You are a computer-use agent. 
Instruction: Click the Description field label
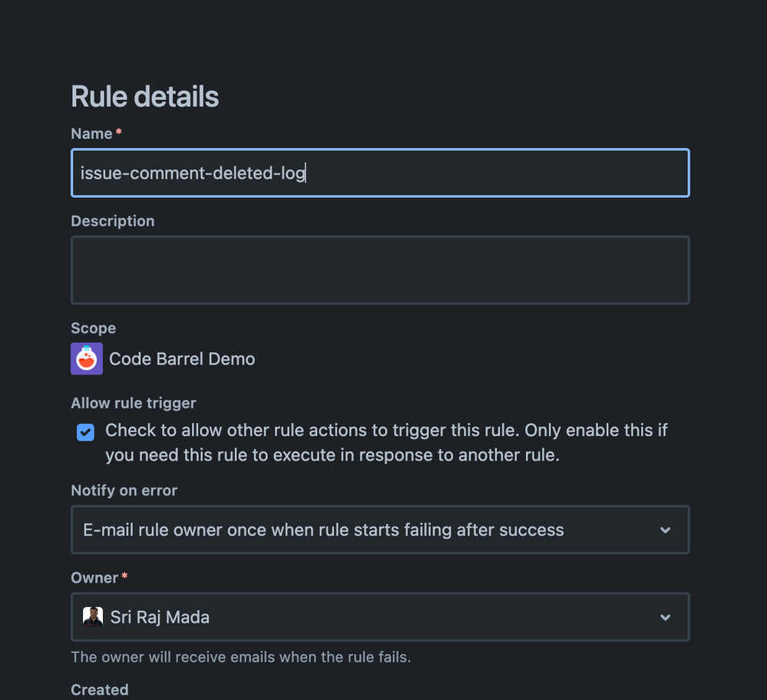pyautogui.click(x=113, y=221)
